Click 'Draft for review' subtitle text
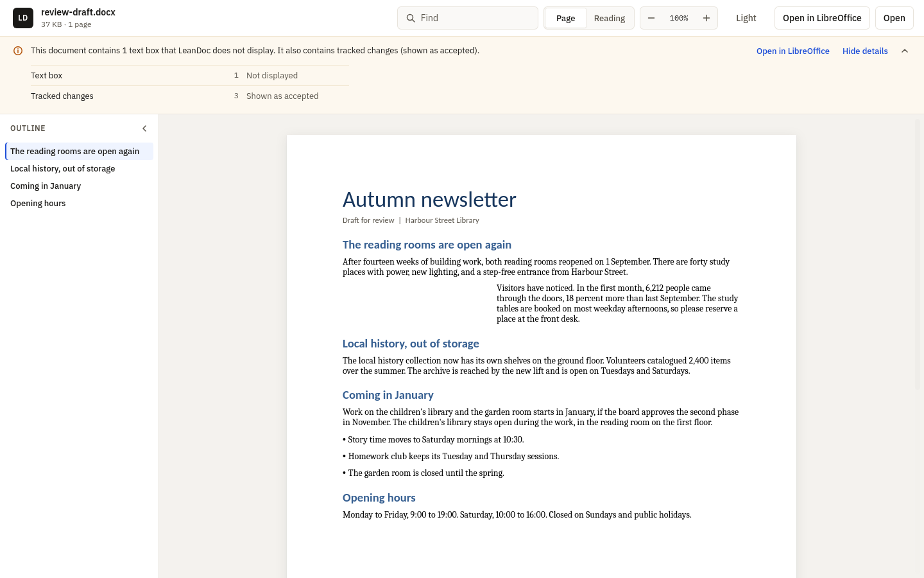 (368, 220)
